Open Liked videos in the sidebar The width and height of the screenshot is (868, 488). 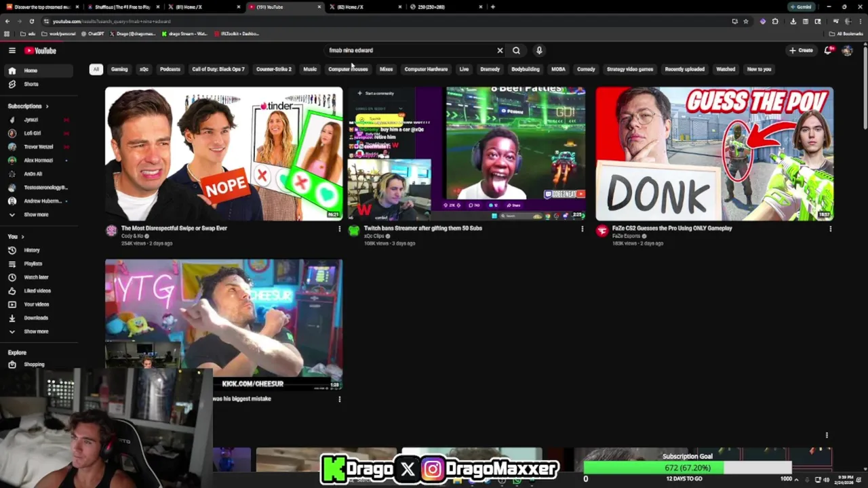coord(39,291)
